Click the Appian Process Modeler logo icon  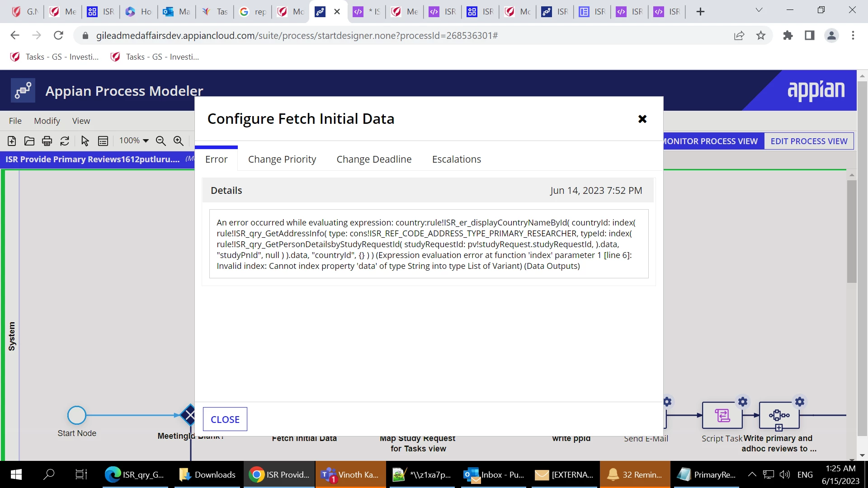click(x=23, y=90)
